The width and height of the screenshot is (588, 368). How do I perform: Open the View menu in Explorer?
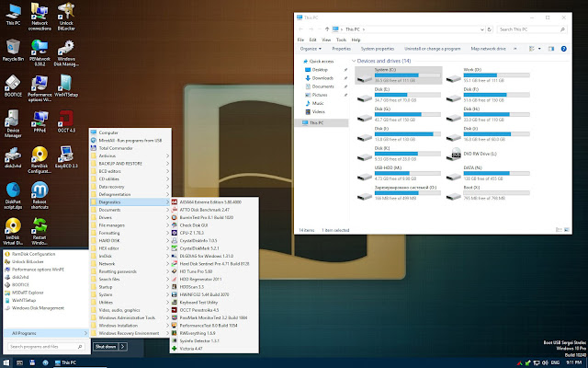pyautogui.click(x=326, y=40)
